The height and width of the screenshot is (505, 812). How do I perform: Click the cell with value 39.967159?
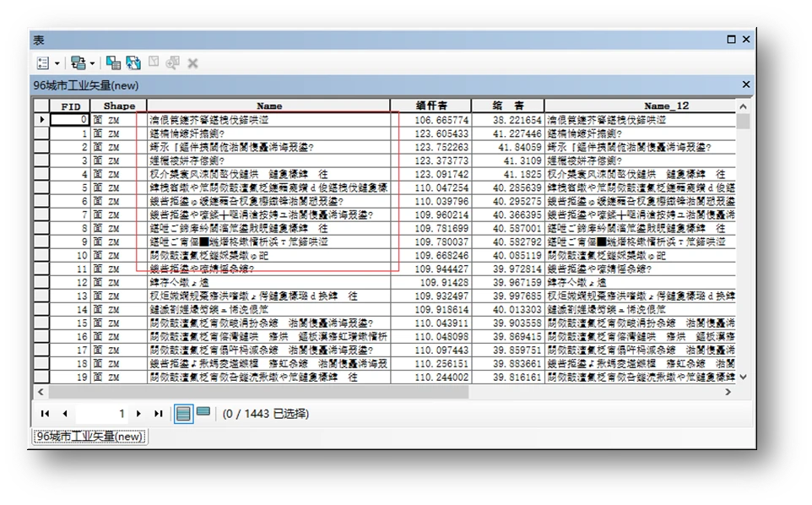point(507,282)
